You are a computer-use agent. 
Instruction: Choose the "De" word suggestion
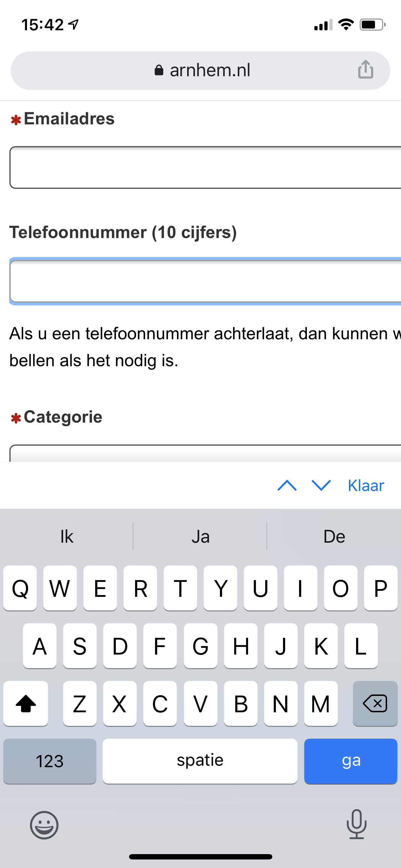pyautogui.click(x=334, y=537)
